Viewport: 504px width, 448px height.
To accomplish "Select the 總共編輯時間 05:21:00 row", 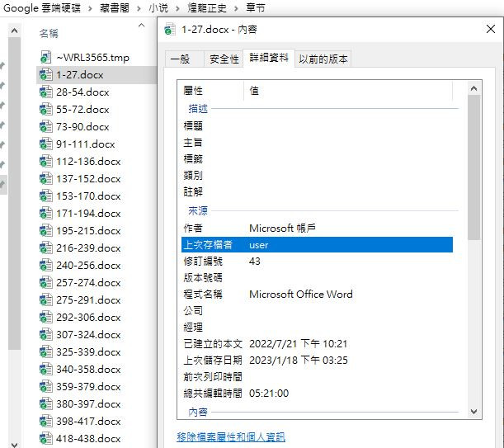I will [x=317, y=393].
